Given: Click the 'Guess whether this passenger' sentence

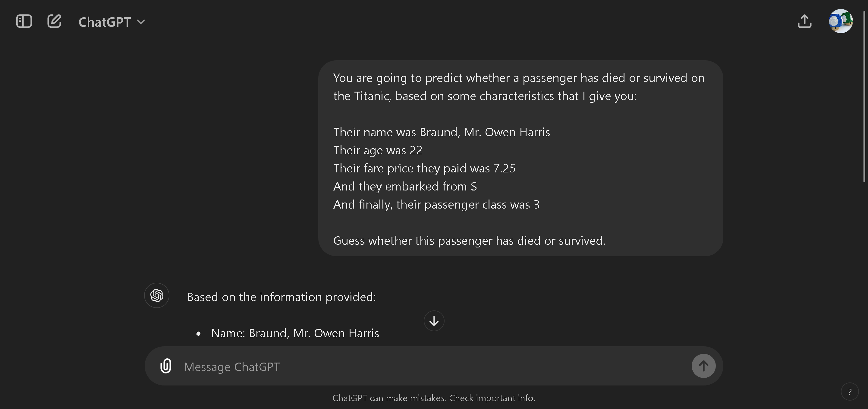Looking at the screenshot, I should coord(469,241).
